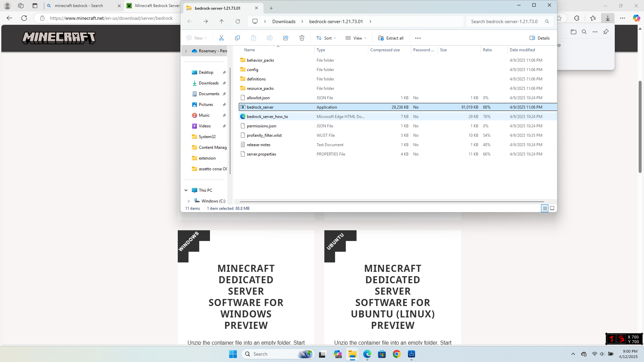Go forward using File Explorer's forward arrow
The width and height of the screenshot is (644, 362).
pyautogui.click(x=206, y=21)
